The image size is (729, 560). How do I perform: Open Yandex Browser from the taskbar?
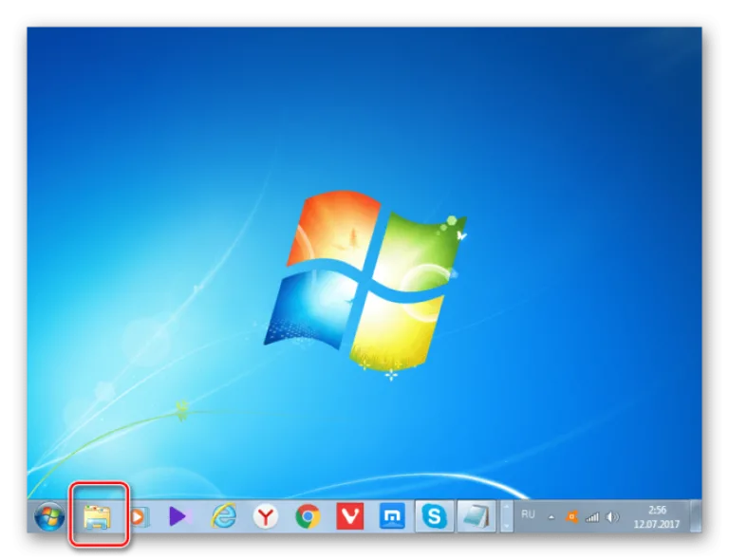[265, 516]
